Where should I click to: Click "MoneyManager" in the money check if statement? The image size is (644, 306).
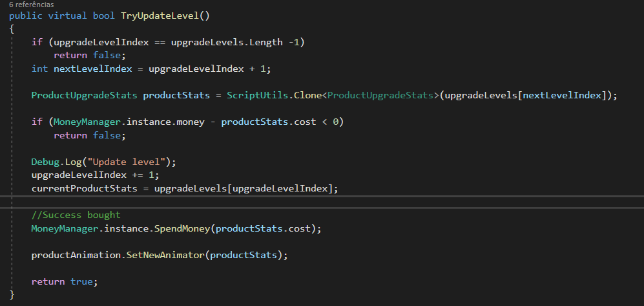(87, 122)
